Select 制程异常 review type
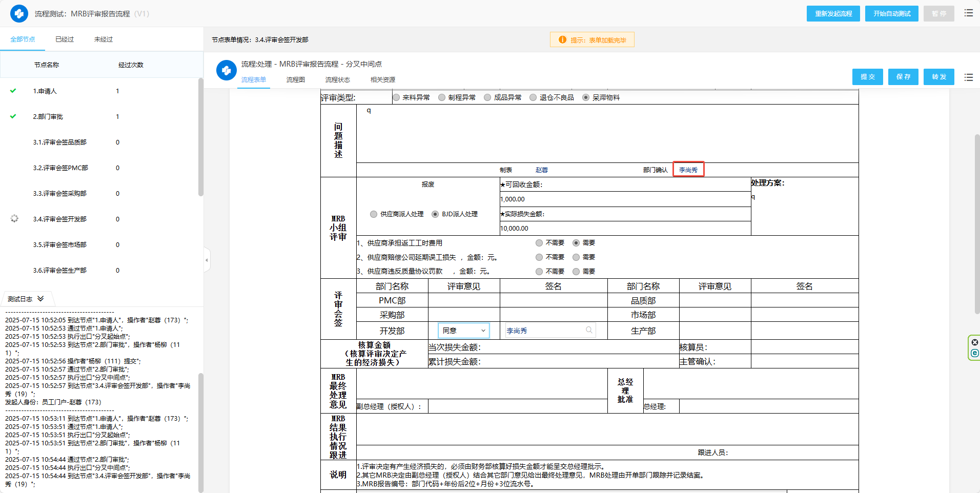This screenshot has width=980, height=493. 442,97
